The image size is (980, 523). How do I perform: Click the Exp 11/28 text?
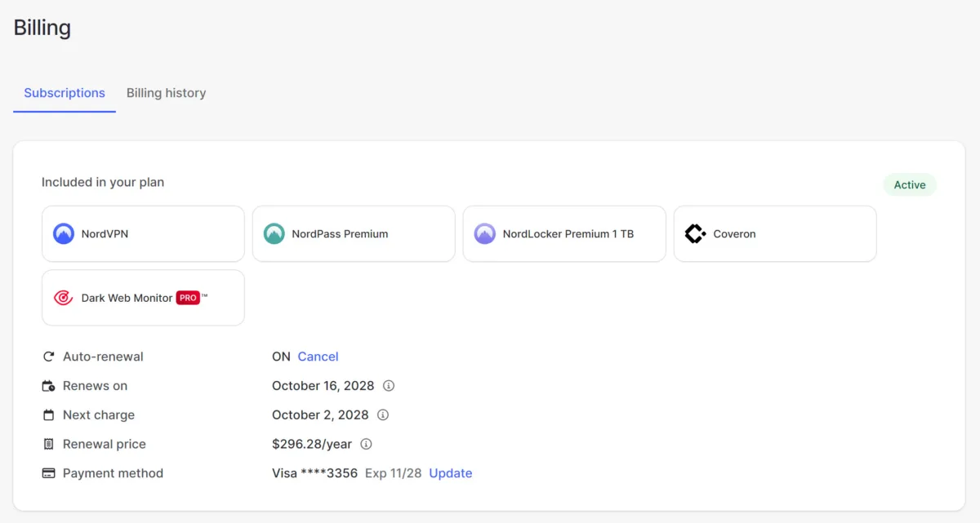[x=394, y=473]
